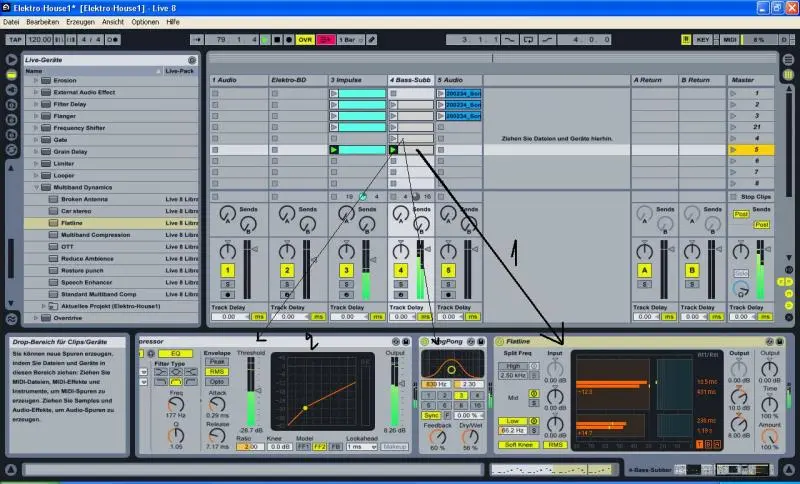Enable Soft Knee in the Flatline device
The height and width of the screenshot is (484, 800).
(x=517, y=444)
